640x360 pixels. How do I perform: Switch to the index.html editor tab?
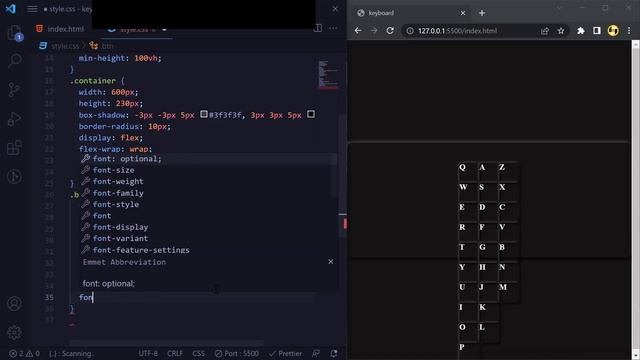[x=60, y=29]
